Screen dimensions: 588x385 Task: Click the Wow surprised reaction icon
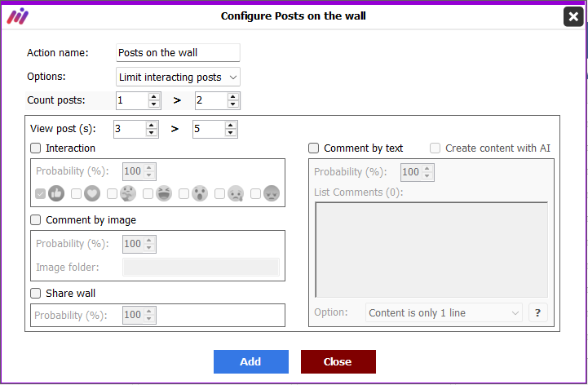click(x=200, y=193)
